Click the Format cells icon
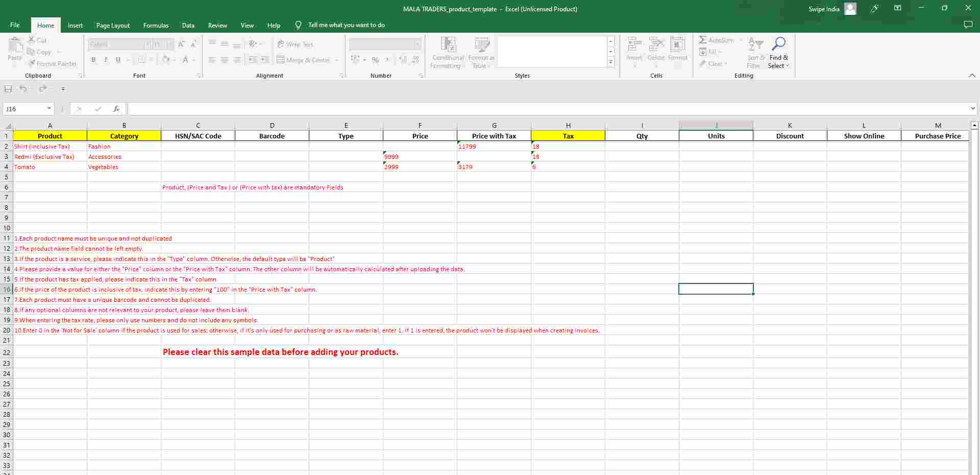Viewport: 980px width, 475px height. [677, 44]
